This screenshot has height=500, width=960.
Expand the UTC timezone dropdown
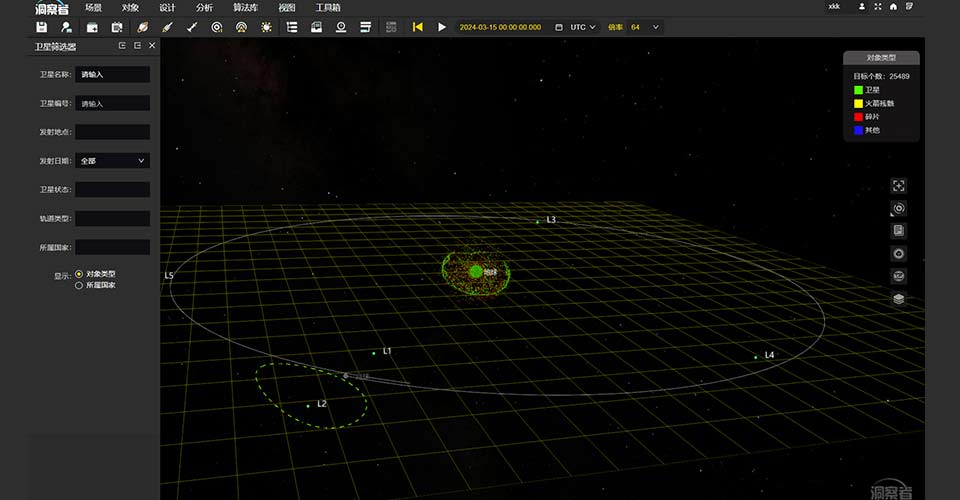pyautogui.click(x=583, y=27)
